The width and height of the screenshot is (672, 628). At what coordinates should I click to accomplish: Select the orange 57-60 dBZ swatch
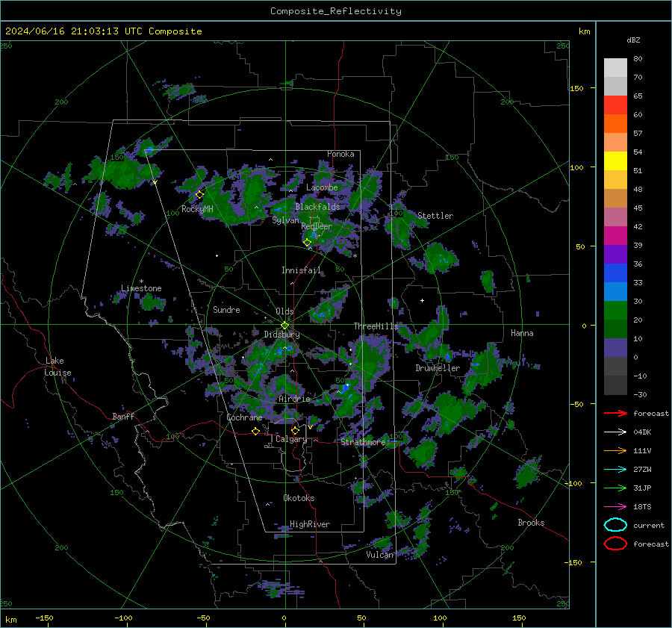pos(615,123)
